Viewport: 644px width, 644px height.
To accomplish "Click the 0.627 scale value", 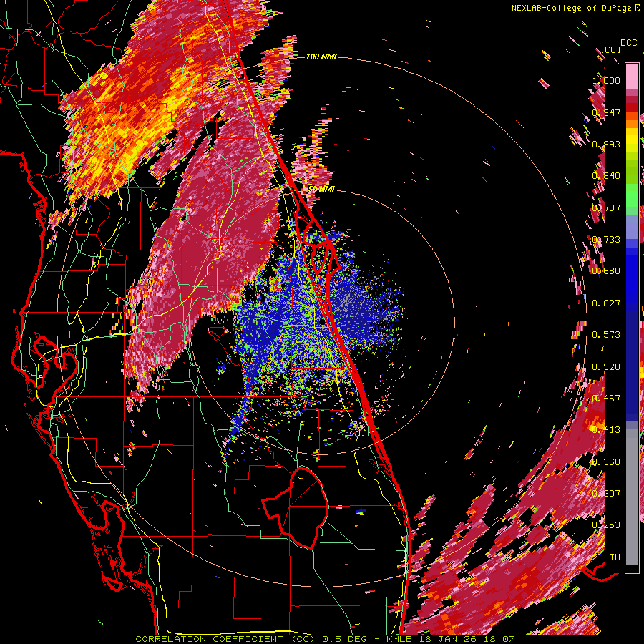I will click(606, 303).
